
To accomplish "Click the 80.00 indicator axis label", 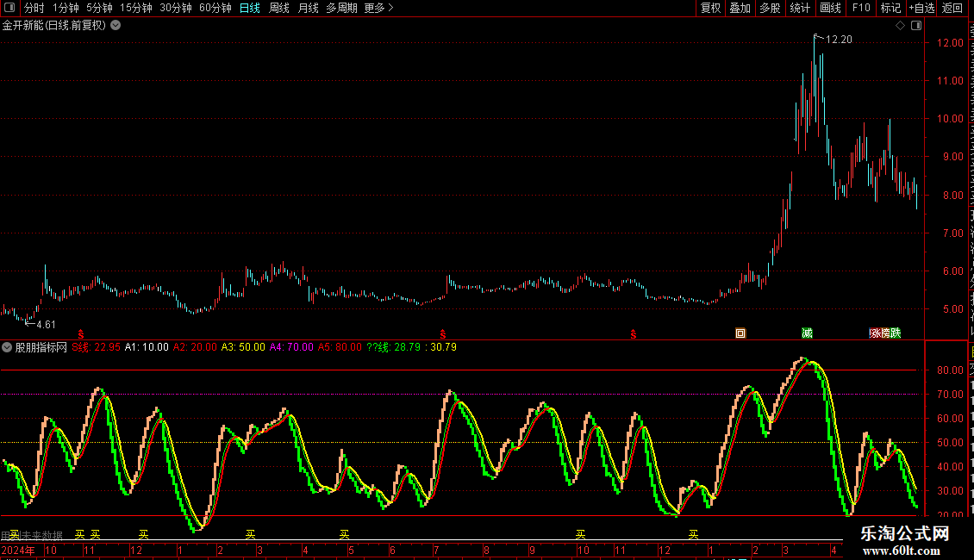I will pyautogui.click(x=951, y=370).
